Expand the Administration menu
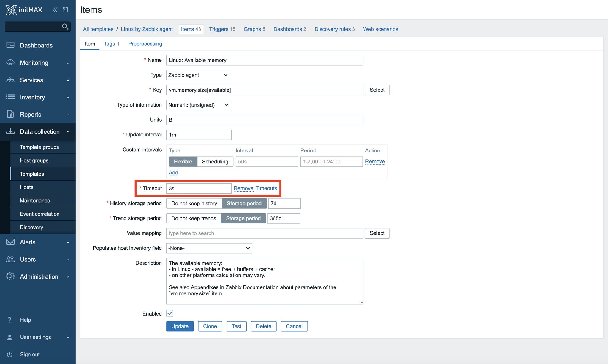 [68, 277]
